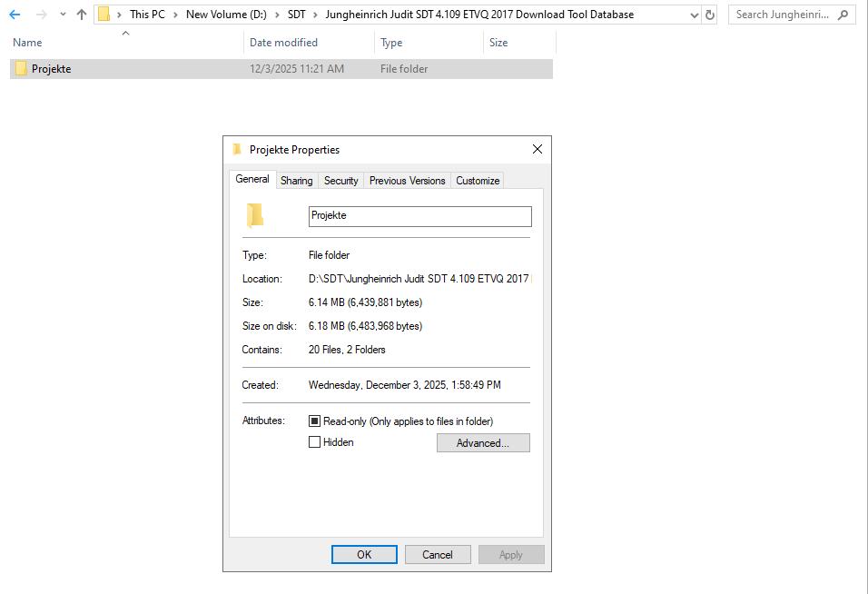Toggle the Read-only checkbox

pos(314,421)
